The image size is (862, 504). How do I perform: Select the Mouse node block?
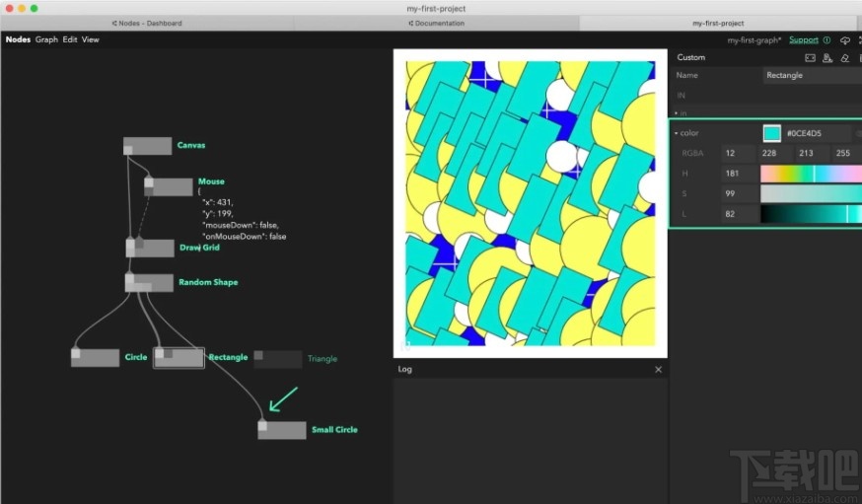pyautogui.click(x=169, y=186)
